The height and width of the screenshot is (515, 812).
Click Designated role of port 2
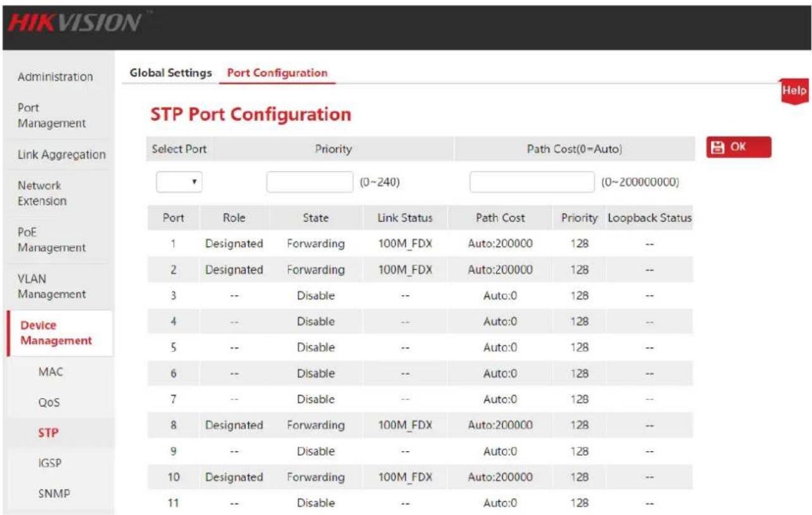point(234,270)
